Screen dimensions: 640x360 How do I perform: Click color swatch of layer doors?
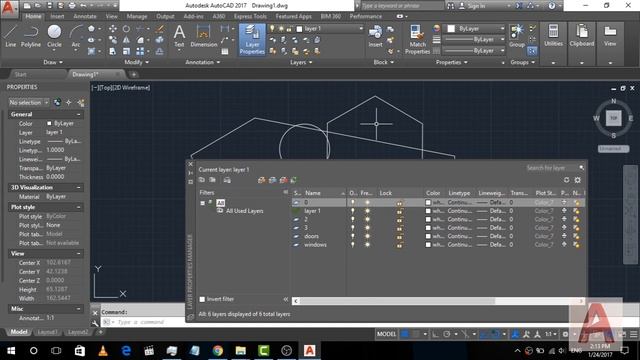(428, 236)
